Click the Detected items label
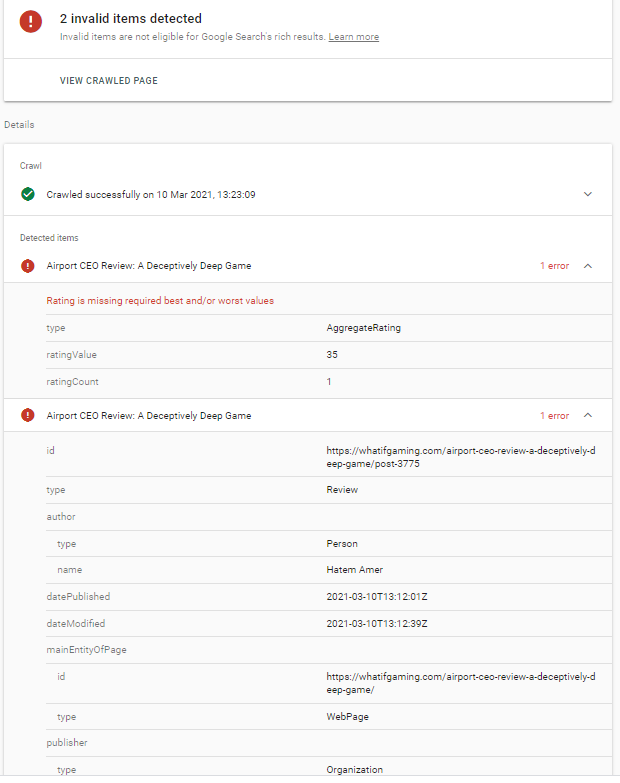 pyautogui.click(x=49, y=238)
